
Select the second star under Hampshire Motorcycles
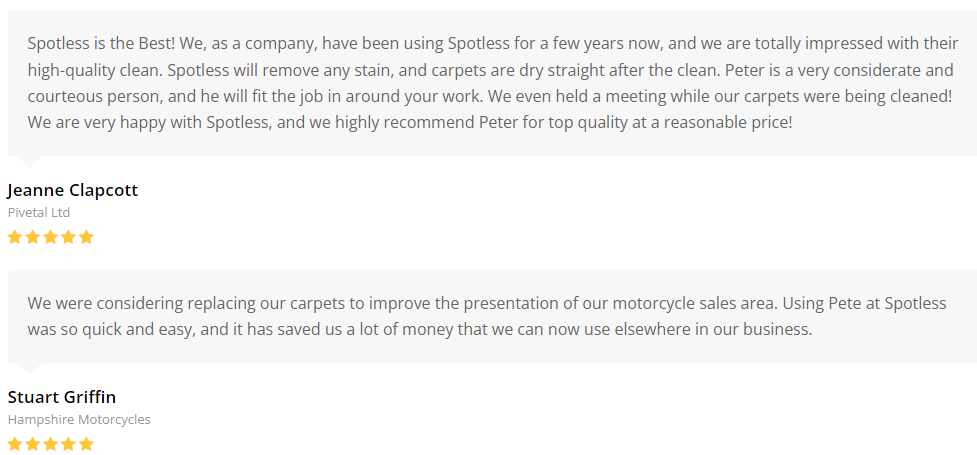coord(32,443)
